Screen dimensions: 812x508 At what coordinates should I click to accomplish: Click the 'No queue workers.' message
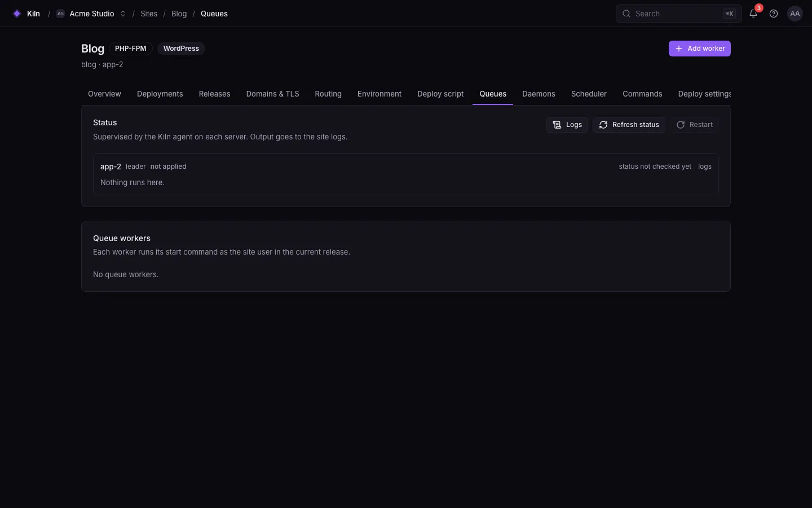click(x=126, y=274)
